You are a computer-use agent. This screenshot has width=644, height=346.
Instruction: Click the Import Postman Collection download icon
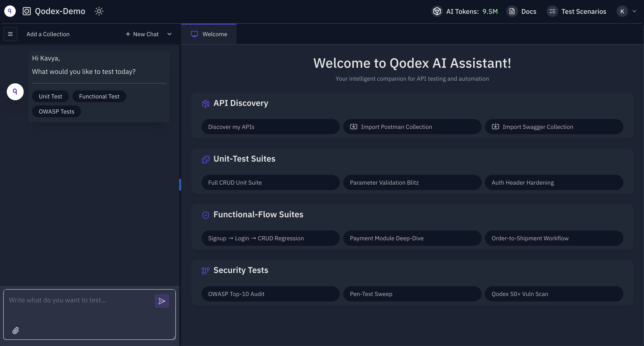354,127
